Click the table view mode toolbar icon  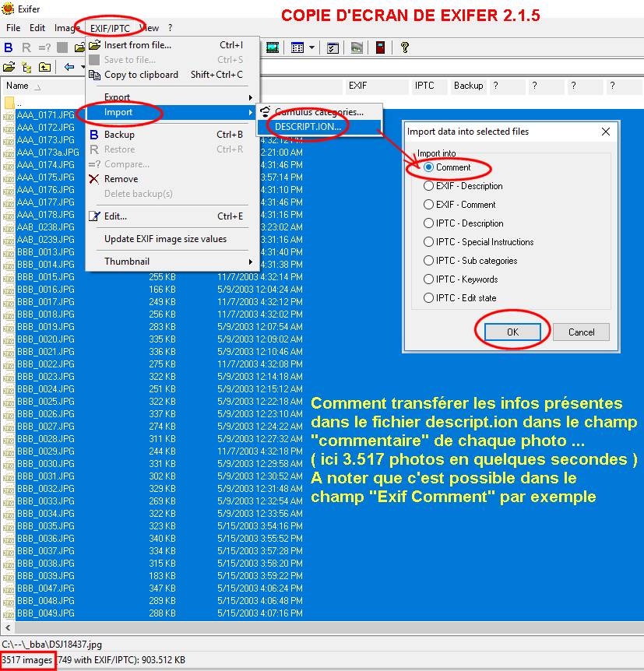pos(297,47)
